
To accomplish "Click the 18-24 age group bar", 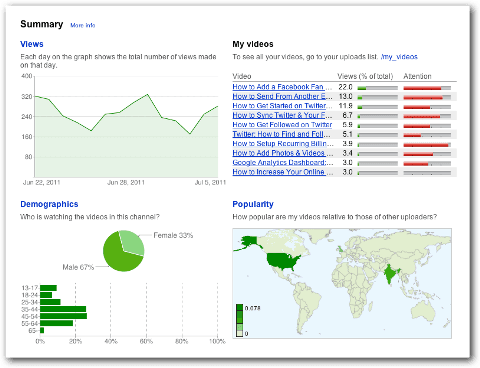I will point(46,295).
